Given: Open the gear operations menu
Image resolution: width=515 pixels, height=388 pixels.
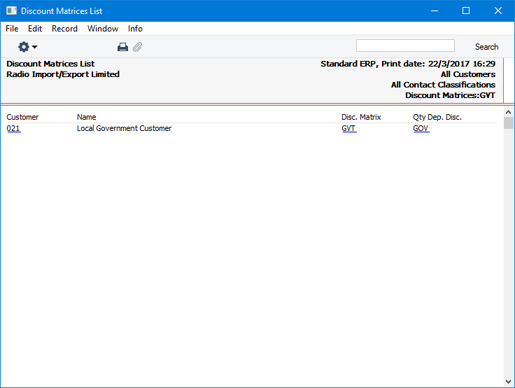Looking at the screenshot, I should click(x=27, y=47).
